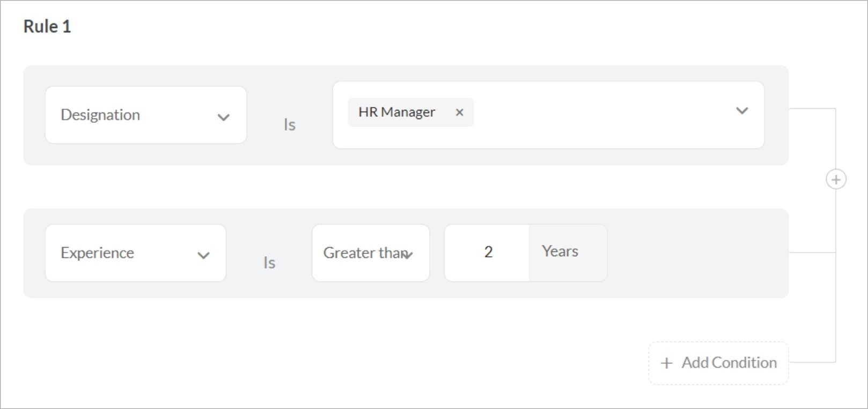Expand the Experience field chevron

point(203,255)
